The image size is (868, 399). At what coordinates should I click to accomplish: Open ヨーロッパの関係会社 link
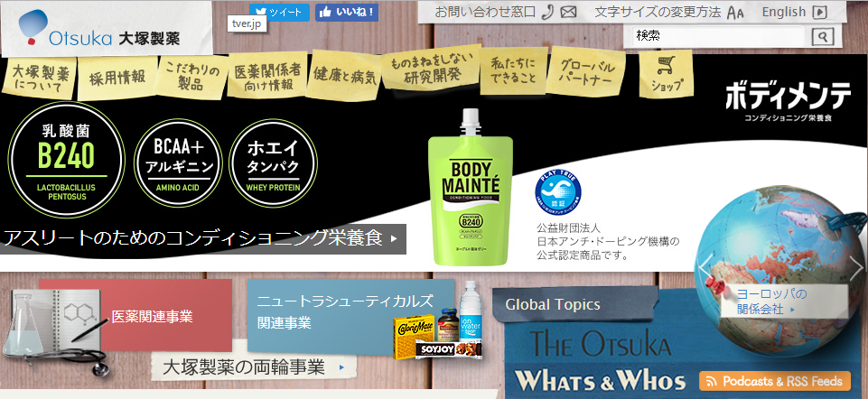[772, 301]
